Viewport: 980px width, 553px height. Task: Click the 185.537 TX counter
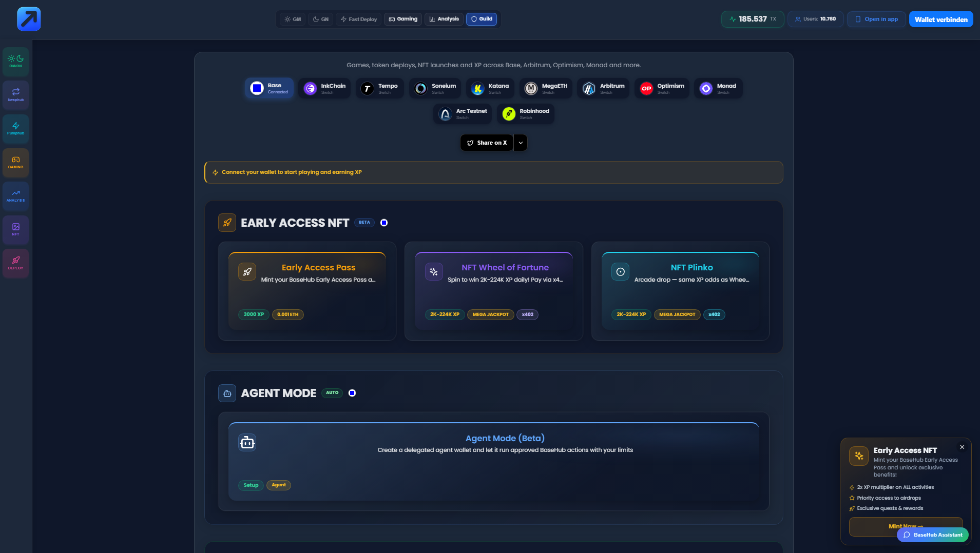coord(753,19)
